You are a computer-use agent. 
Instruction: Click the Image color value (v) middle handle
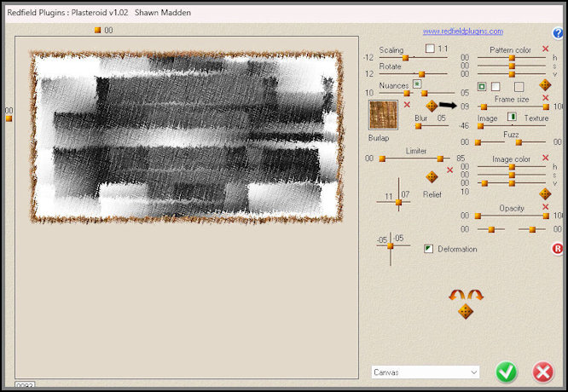tap(512, 183)
